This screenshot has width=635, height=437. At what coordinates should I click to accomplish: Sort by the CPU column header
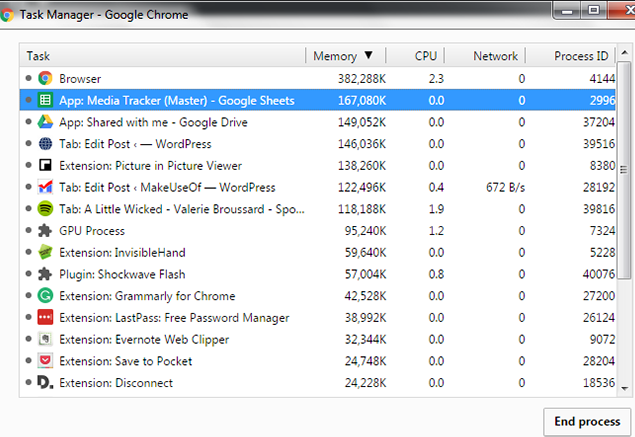coord(415,55)
